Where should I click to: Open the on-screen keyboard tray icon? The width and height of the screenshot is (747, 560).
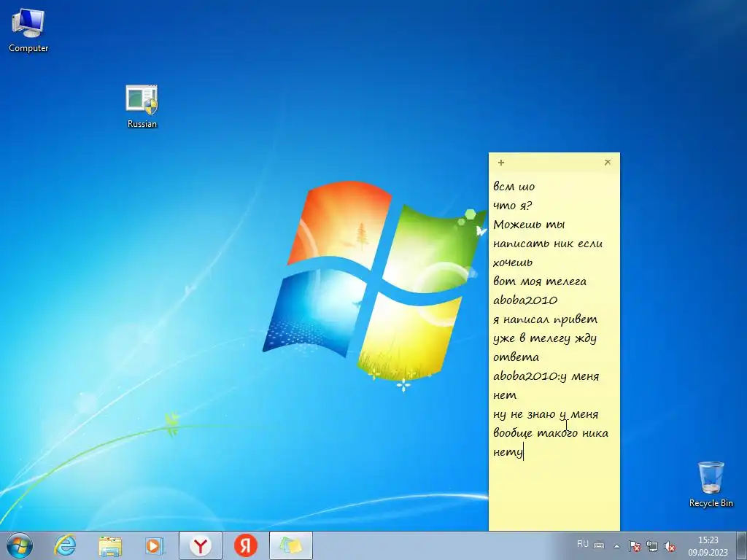coord(599,545)
